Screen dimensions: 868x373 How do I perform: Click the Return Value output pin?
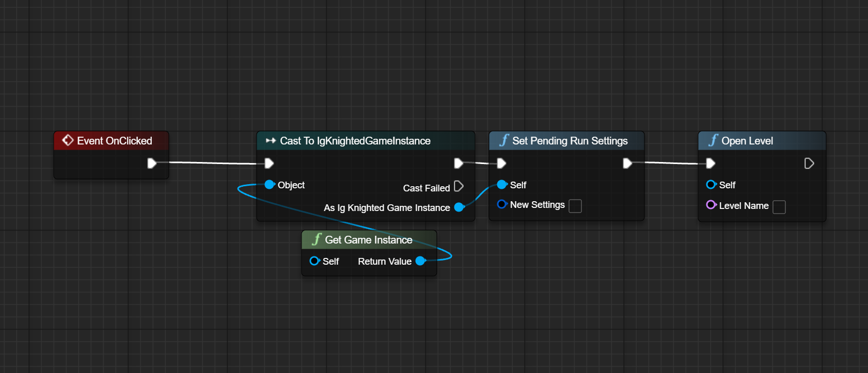click(420, 261)
